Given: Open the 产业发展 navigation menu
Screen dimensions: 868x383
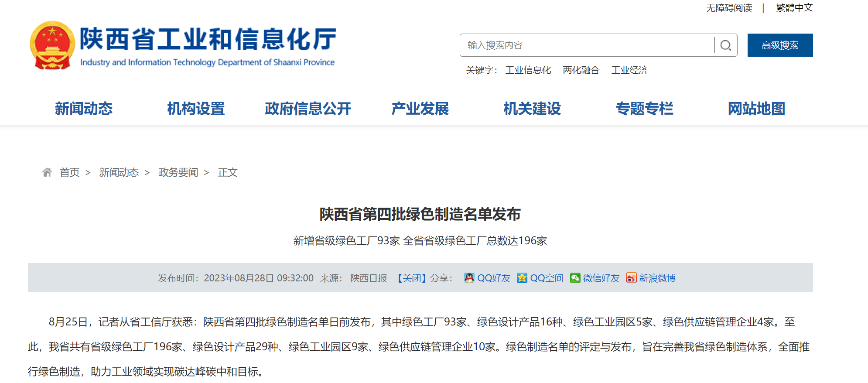Looking at the screenshot, I should pyautogui.click(x=420, y=109).
